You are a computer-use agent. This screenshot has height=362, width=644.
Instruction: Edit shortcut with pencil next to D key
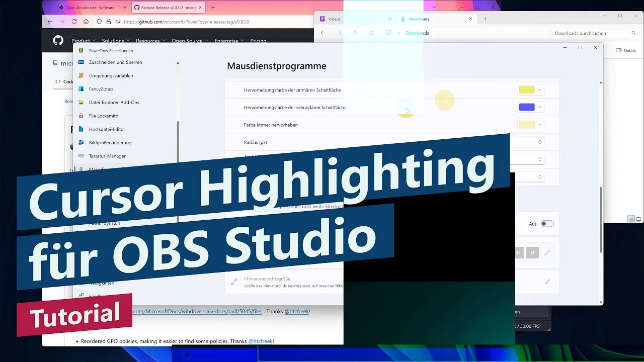pos(547,252)
